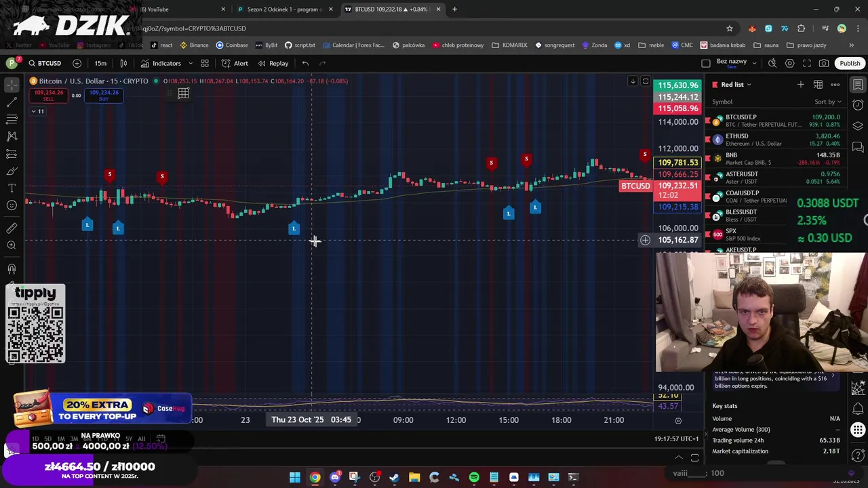Viewport: 868px width, 488px height.
Task: Click the plus at the 105,162.87 price label
Action: point(645,240)
